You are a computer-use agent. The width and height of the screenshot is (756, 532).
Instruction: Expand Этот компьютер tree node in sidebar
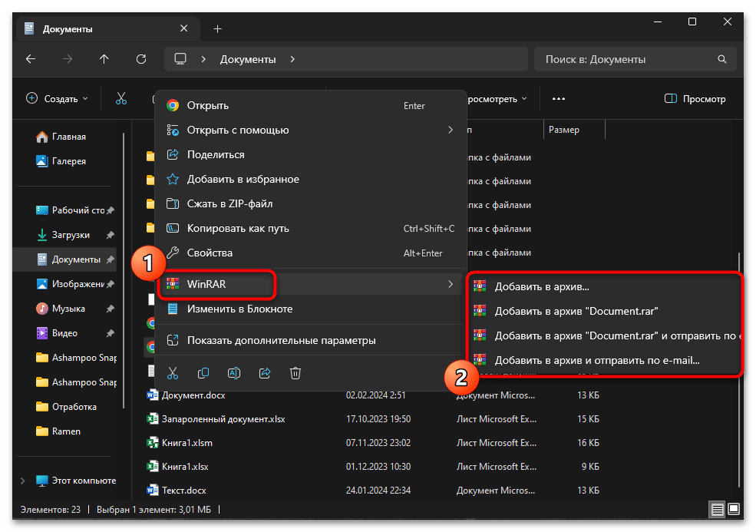[x=24, y=481]
